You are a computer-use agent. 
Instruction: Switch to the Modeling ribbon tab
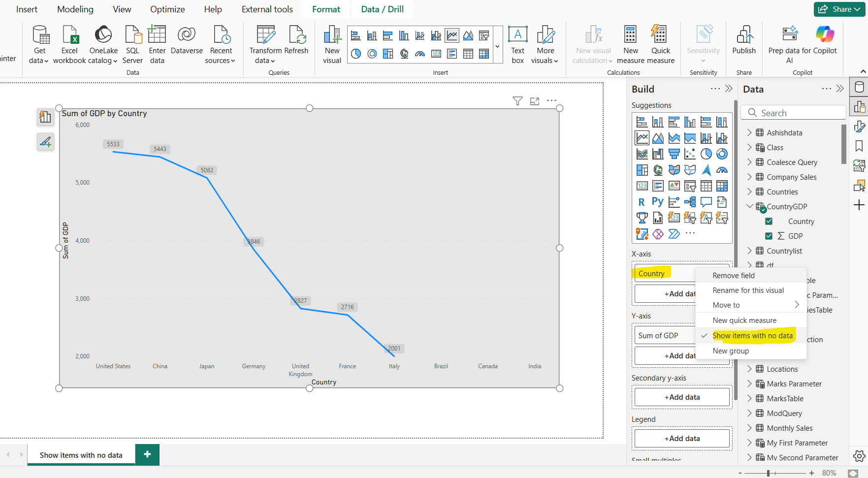point(75,9)
